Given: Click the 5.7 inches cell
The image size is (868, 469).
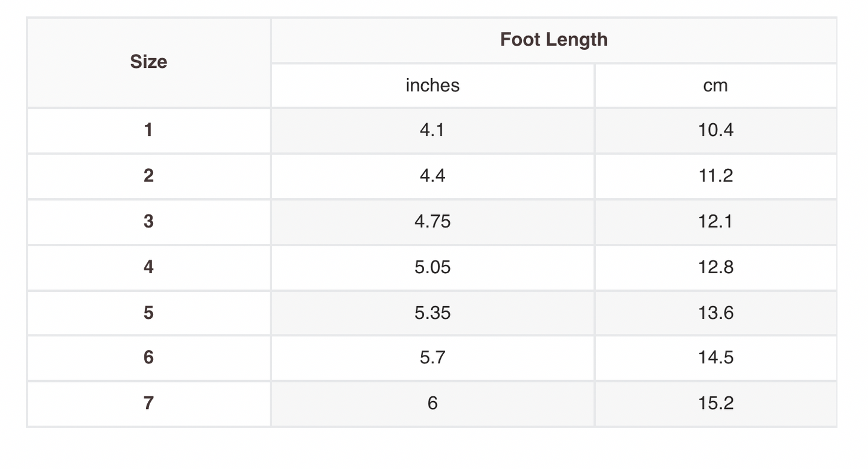Looking at the screenshot, I should pos(432,357).
